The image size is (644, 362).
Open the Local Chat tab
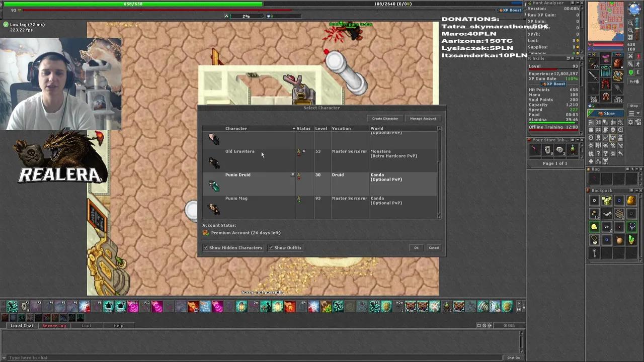pos(22,326)
